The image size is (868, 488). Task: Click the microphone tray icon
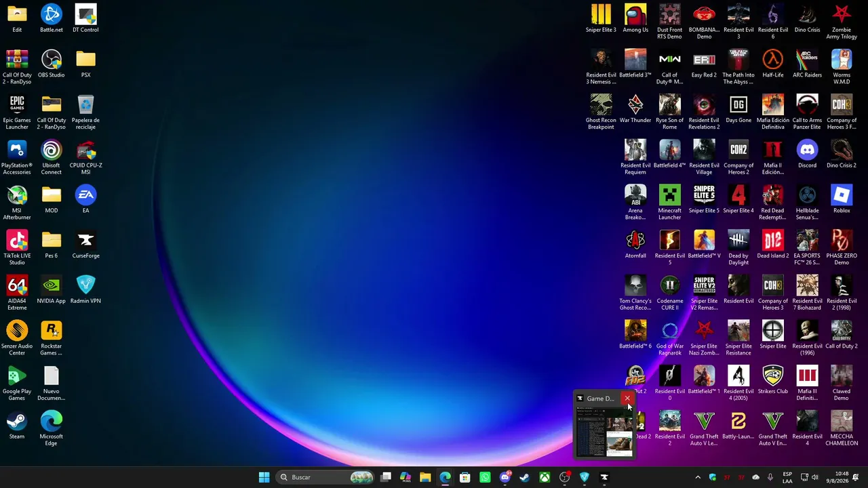point(770,477)
